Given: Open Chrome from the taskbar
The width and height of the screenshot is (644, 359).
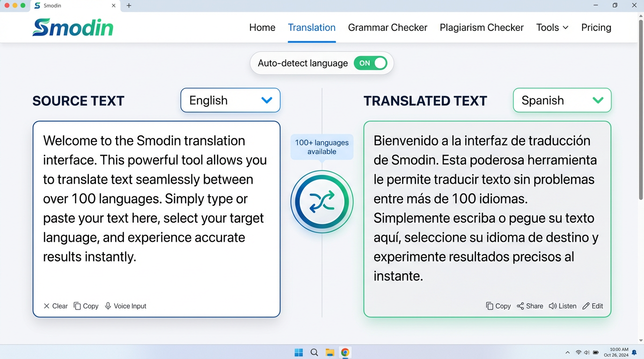Looking at the screenshot, I should (345, 352).
